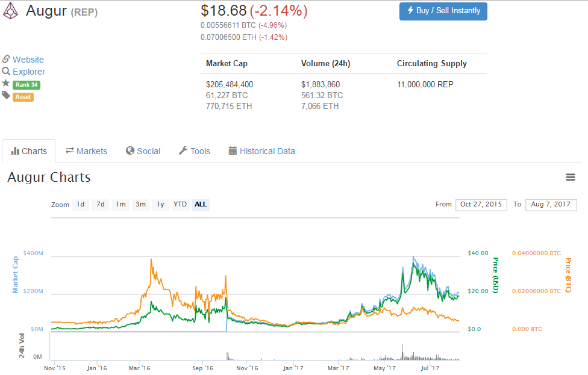Open the Historical Data tab

click(261, 151)
